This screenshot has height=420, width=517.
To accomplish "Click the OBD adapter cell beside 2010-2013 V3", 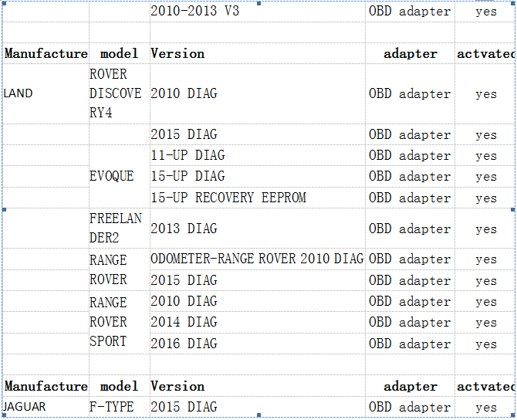I will point(410,12).
